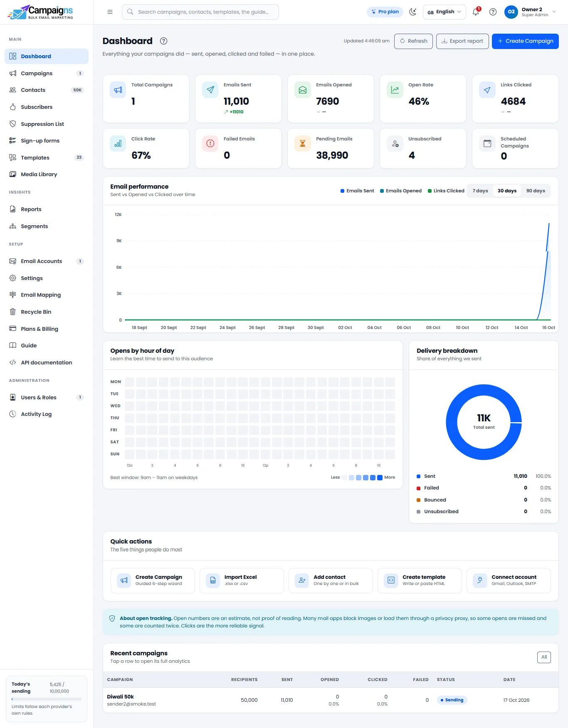The width and height of the screenshot is (568, 728).
Task: Switch chart range to 90 days
Action: (536, 191)
